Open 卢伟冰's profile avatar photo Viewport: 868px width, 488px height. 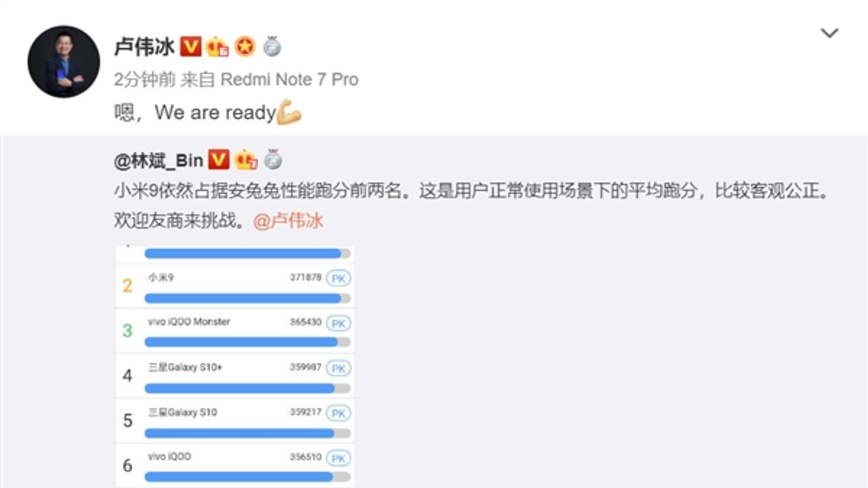(x=64, y=61)
